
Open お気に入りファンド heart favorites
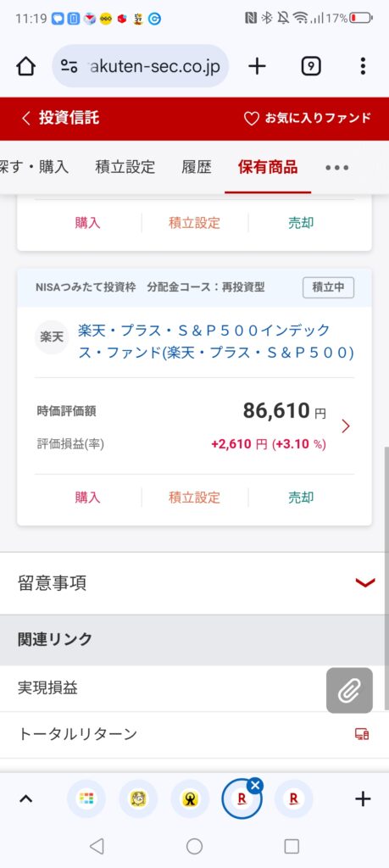tap(307, 118)
